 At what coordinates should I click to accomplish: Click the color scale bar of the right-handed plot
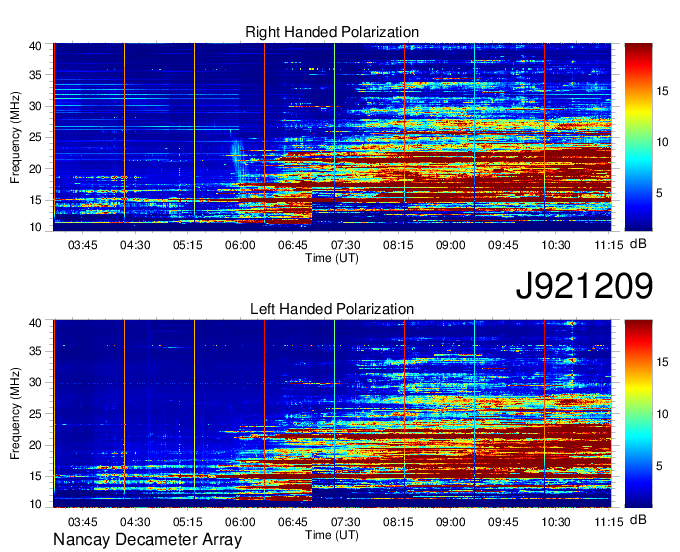click(x=638, y=137)
